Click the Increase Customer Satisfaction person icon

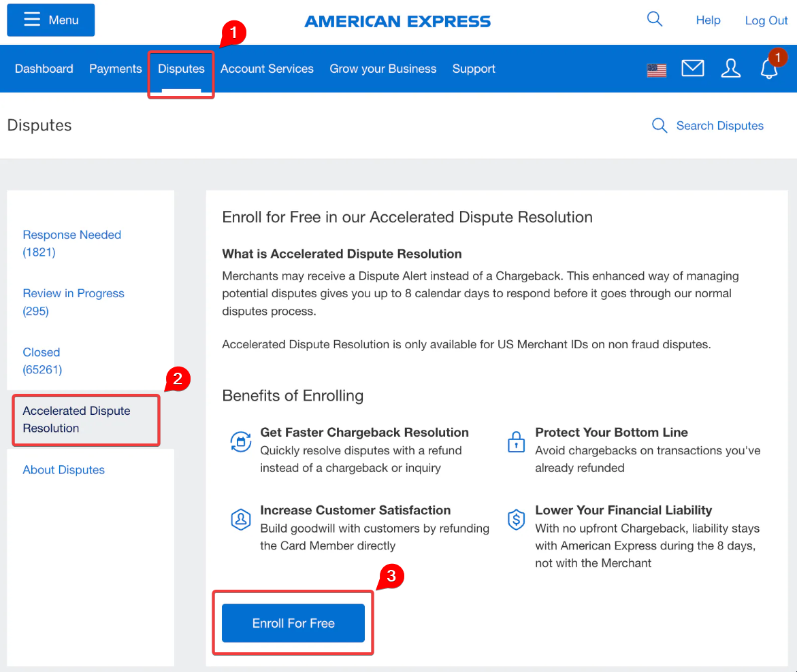coord(240,519)
